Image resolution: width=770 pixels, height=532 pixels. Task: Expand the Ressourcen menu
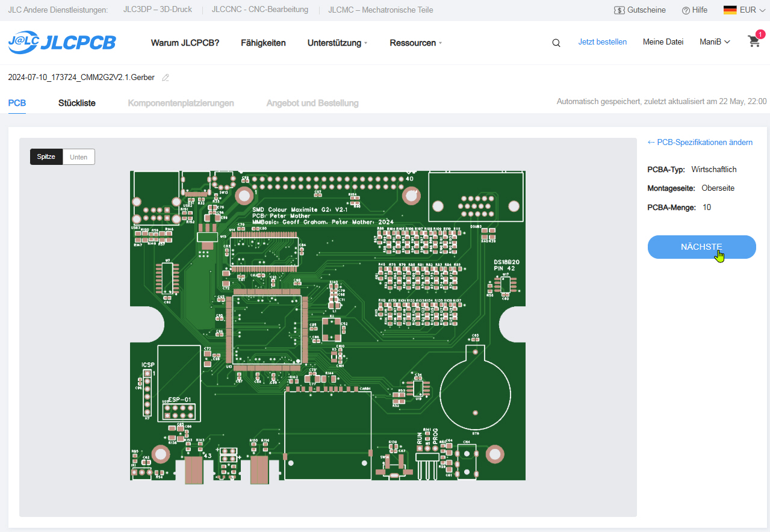415,43
